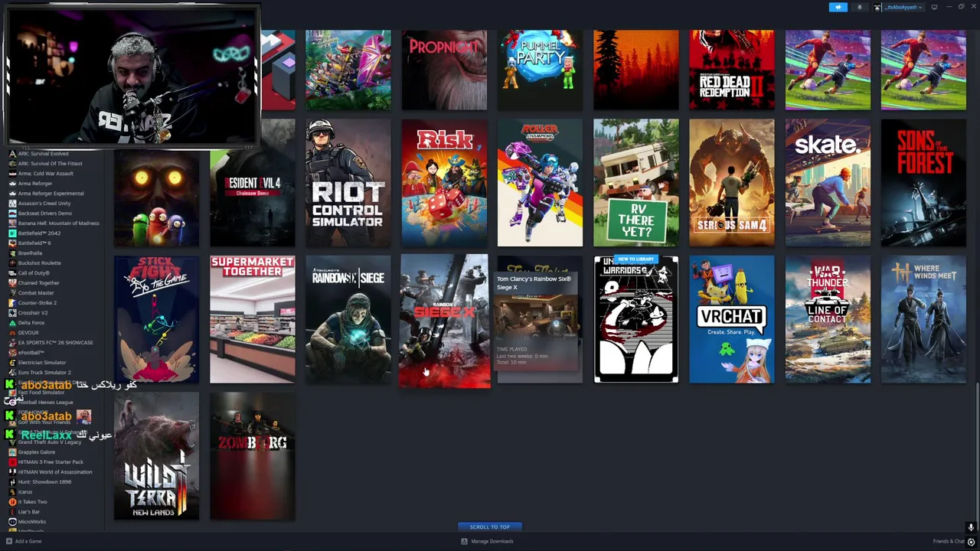
Task: Select Euro Truck Simulator 2 in sidebar
Action: [44, 373]
